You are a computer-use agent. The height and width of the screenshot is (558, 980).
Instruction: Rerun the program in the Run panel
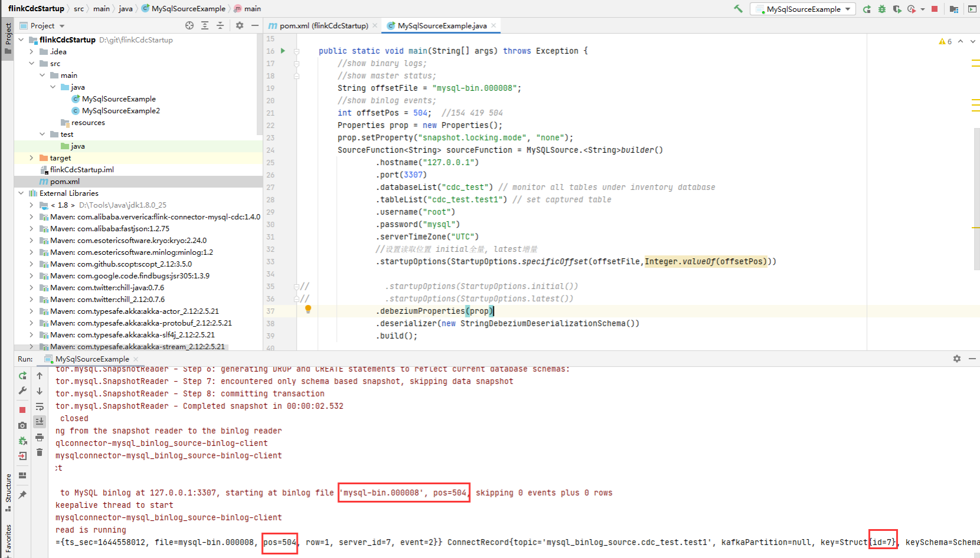(x=22, y=375)
